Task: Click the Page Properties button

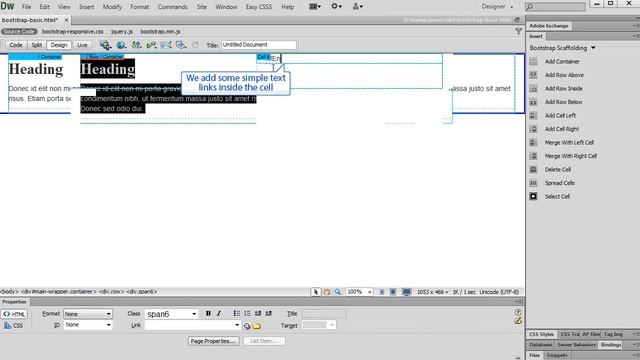Action: [213, 341]
